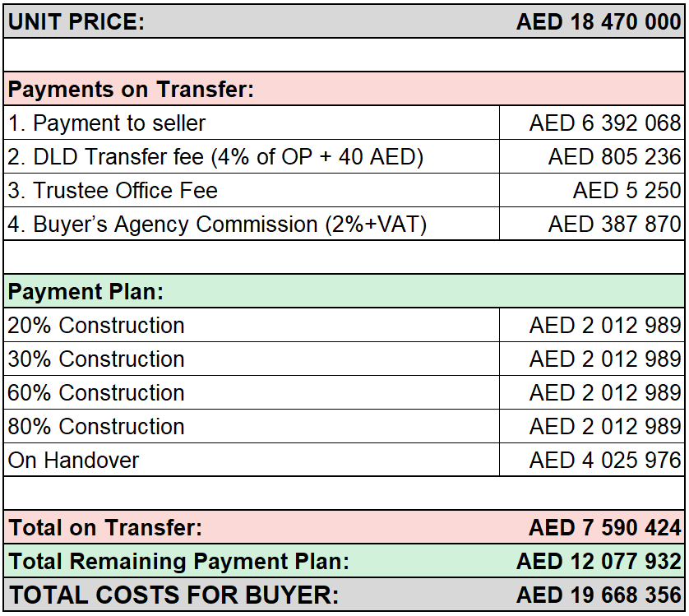
Task: Select Buyer's Agency Commission row label
Action: [x=217, y=225]
